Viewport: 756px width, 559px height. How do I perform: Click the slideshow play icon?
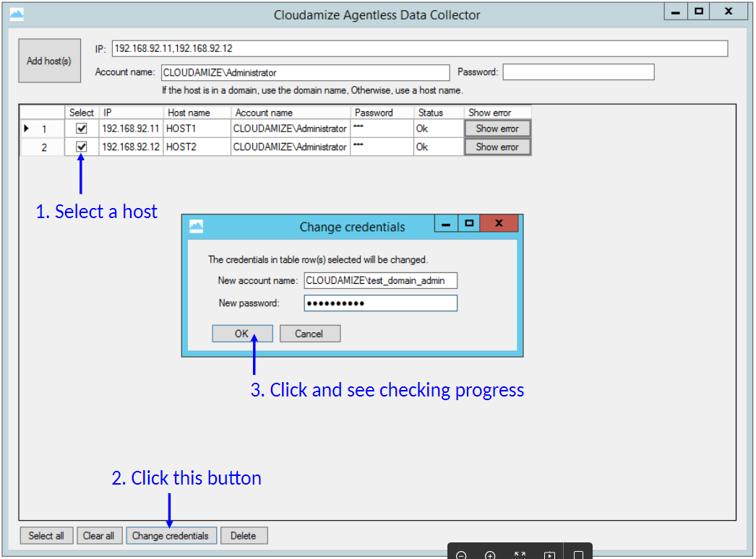click(x=549, y=555)
